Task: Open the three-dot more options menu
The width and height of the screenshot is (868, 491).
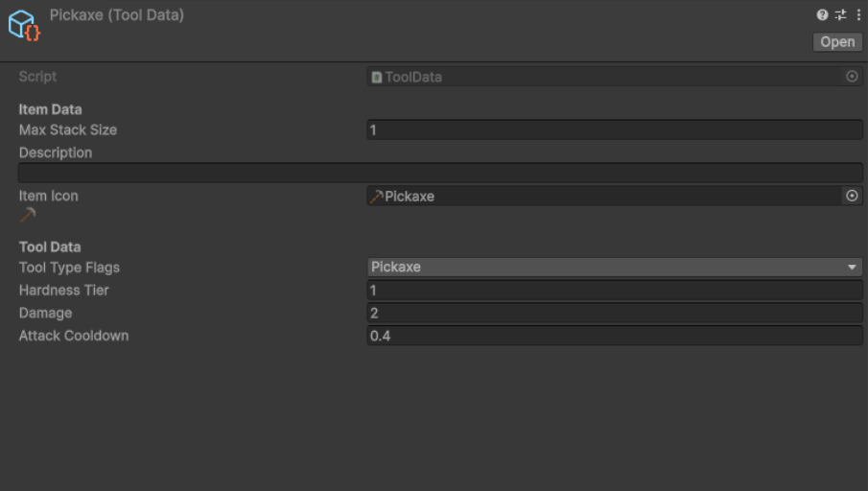Action: click(858, 14)
